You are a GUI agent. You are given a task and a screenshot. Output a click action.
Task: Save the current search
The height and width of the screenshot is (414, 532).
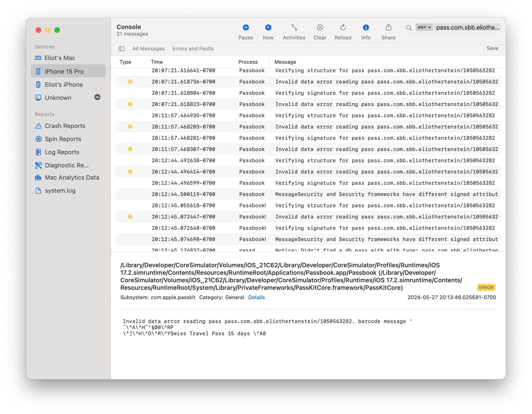tap(492, 49)
